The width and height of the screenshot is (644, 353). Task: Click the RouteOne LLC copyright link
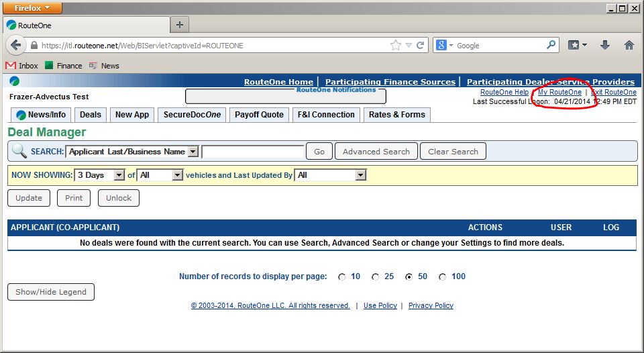tap(270, 305)
